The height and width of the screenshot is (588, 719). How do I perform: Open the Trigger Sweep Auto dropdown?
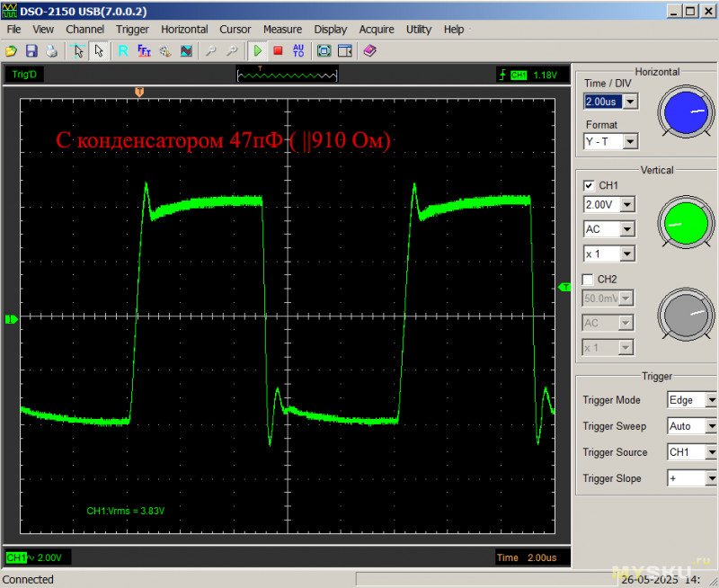pos(711,426)
